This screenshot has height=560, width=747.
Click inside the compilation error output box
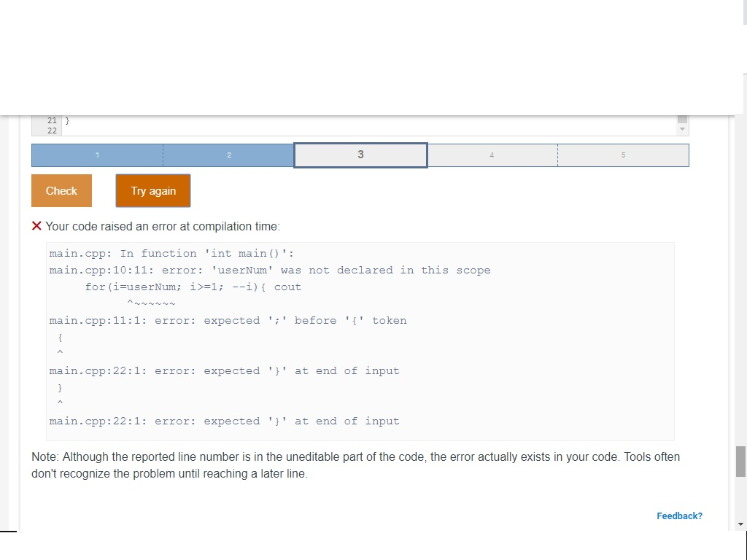coord(360,343)
